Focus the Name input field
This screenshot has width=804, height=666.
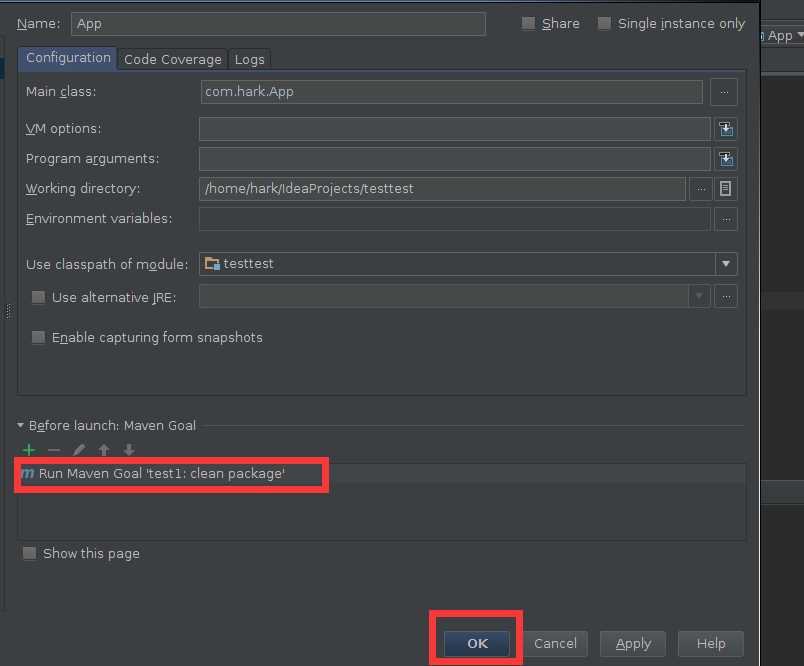(x=278, y=24)
